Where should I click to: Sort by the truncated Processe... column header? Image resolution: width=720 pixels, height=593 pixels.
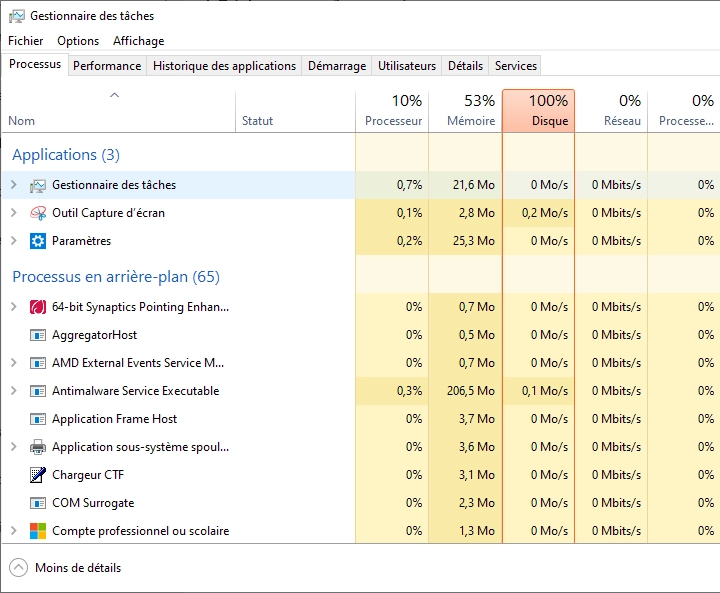pyautogui.click(x=684, y=112)
